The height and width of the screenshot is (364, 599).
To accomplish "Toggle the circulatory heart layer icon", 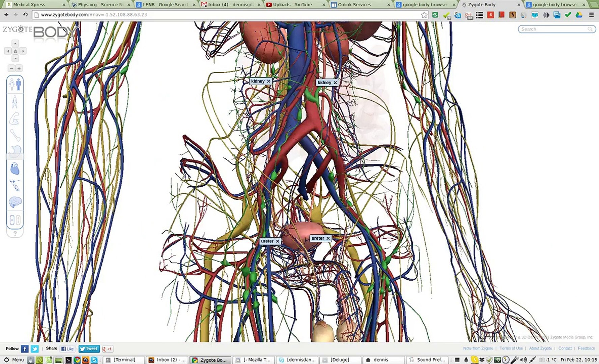I will point(15,169).
